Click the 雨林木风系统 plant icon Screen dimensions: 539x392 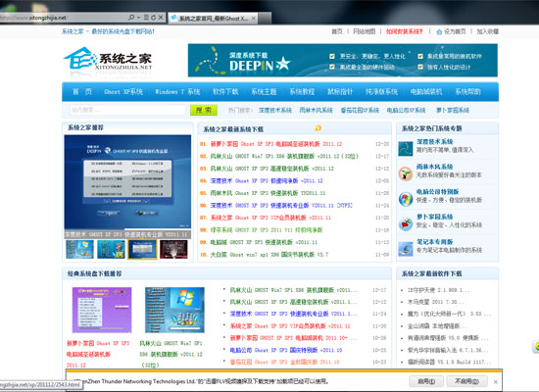[x=406, y=173]
